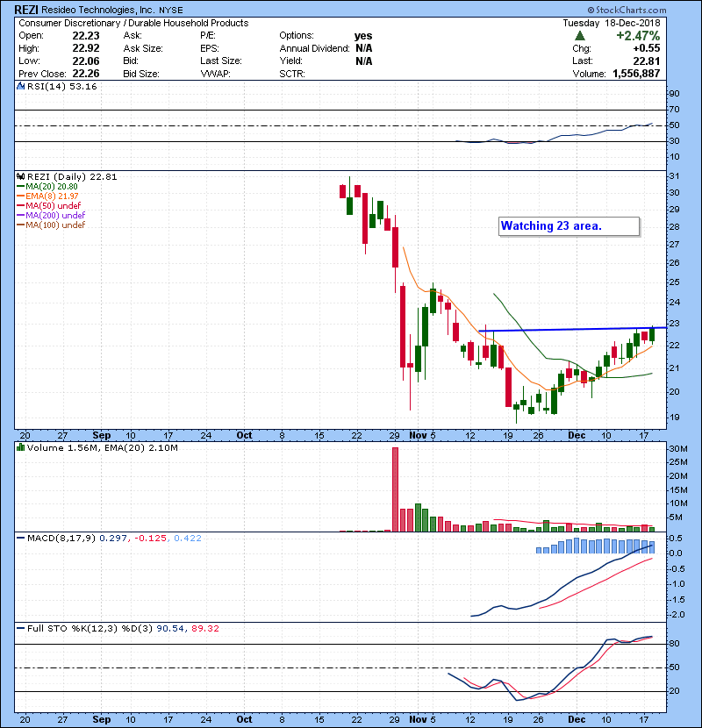Click the stochastic %D value 89.32

pyautogui.click(x=204, y=628)
